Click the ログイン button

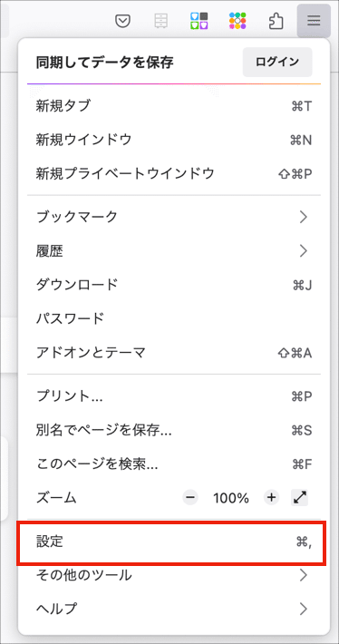pyautogui.click(x=277, y=62)
